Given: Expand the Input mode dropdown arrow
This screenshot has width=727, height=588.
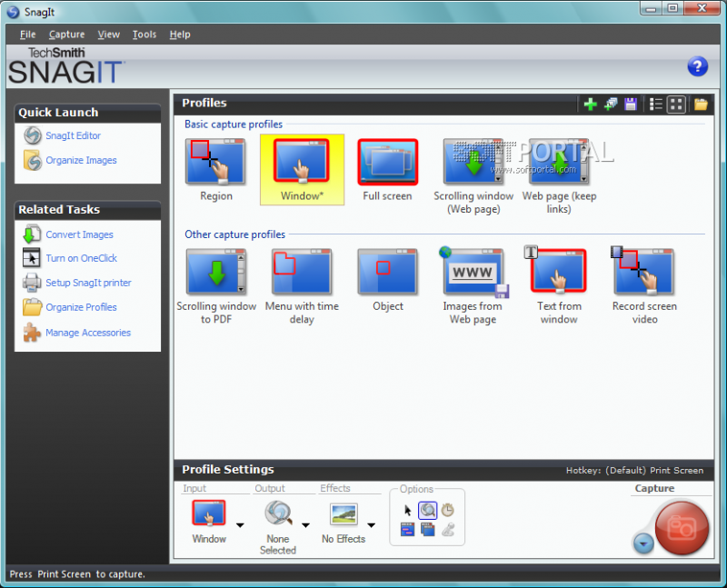Looking at the screenshot, I should [x=240, y=525].
